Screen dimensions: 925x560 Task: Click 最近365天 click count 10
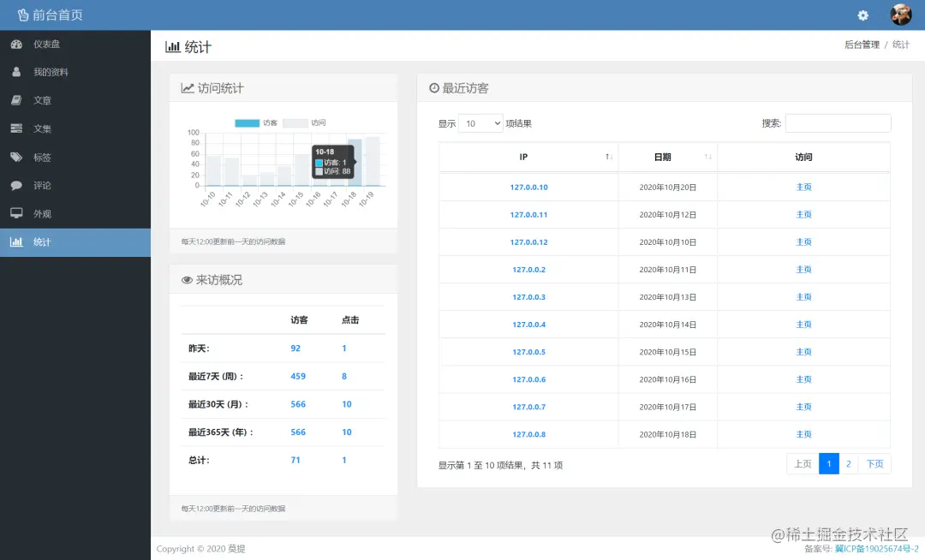click(347, 432)
